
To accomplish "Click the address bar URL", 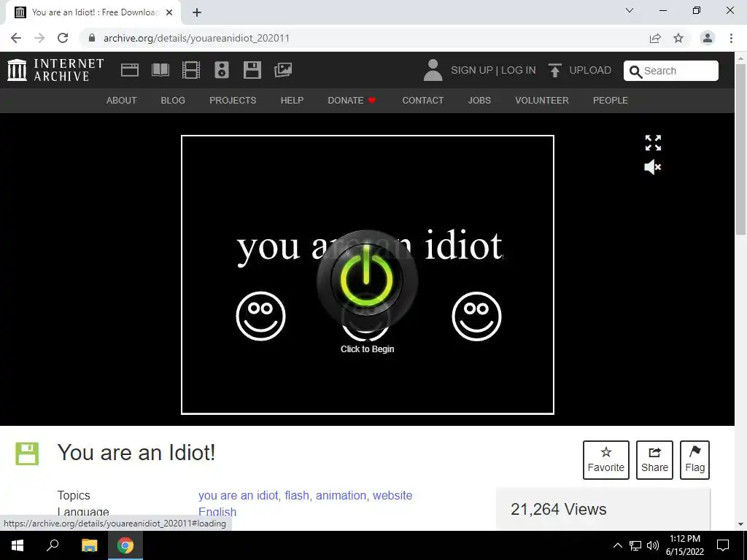I will [x=196, y=38].
